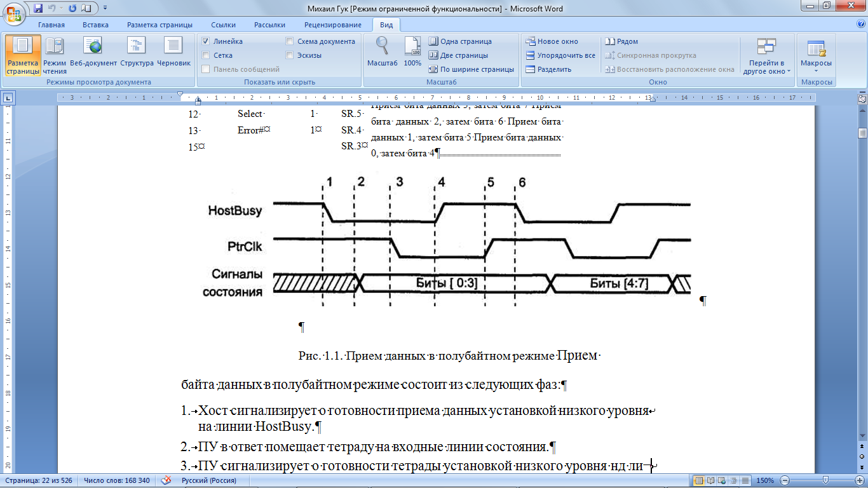Click language Русский (Россия) in status bar
Image resolution: width=868 pixels, height=488 pixels.
coord(208,480)
